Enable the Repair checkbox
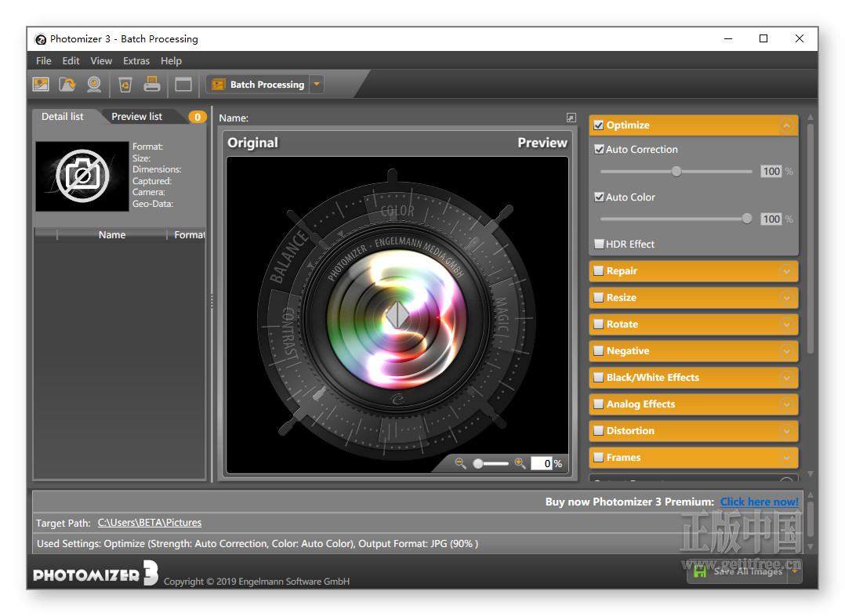This screenshot has width=845, height=616. (x=598, y=271)
